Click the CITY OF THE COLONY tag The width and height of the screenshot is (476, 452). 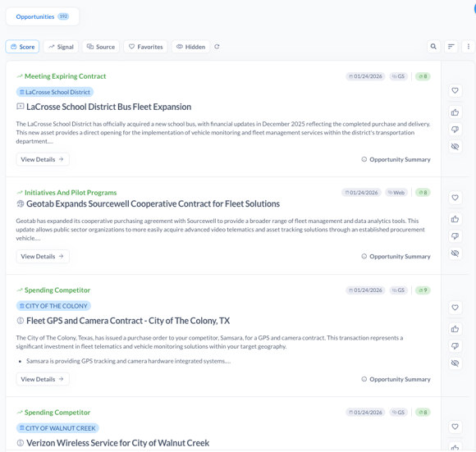(x=53, y=306)
